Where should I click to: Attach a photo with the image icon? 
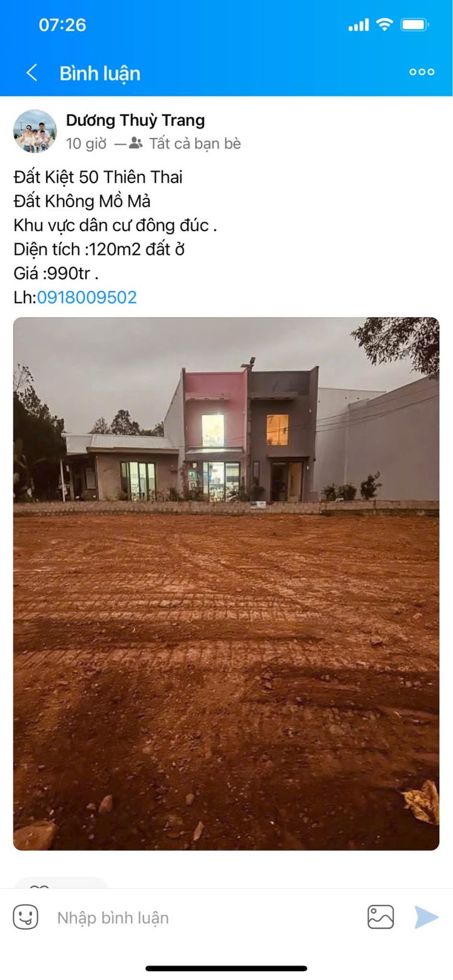click(381, 917)
